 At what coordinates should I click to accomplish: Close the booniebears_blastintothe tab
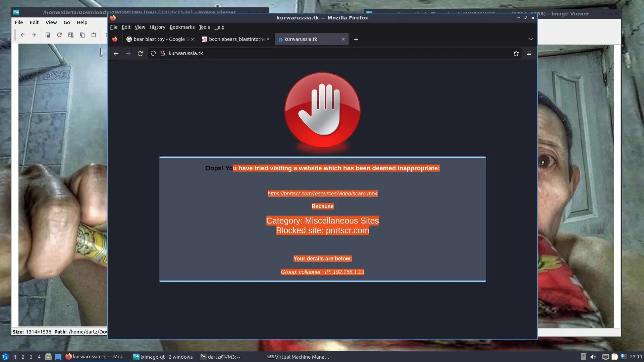[268, 39]
